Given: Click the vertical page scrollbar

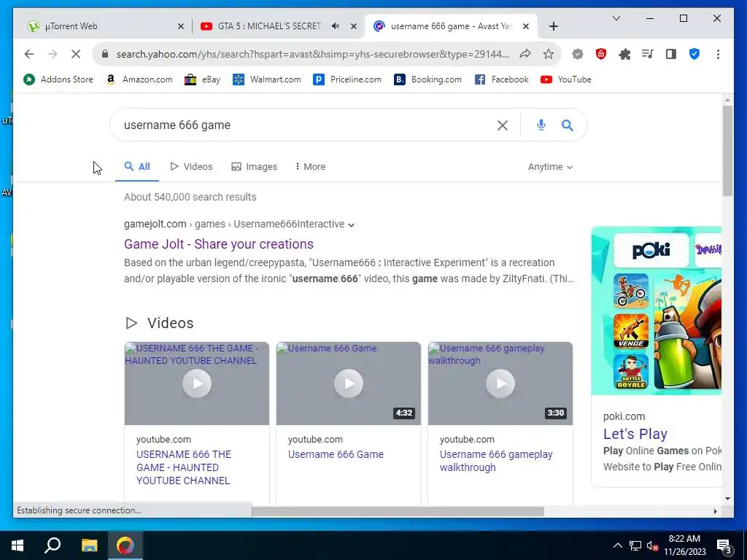Looking at the screenshot, I should 727,150.
